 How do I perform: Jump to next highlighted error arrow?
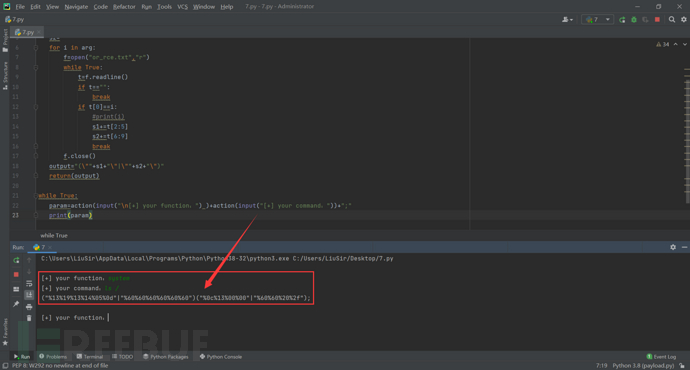685,44
